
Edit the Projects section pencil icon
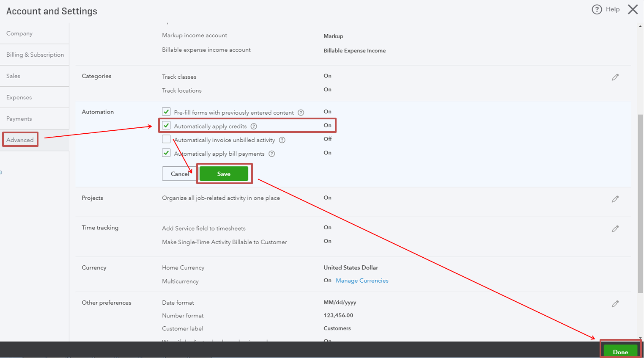tap(615, 199)
